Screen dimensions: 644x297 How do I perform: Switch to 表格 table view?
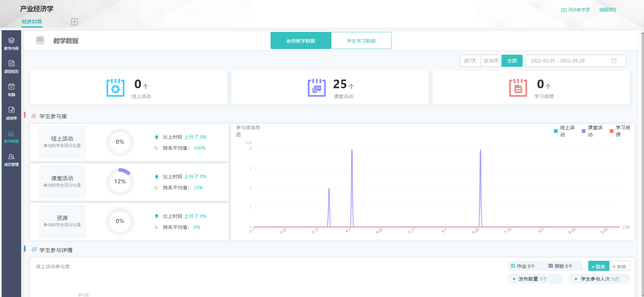pyautogui.click(x=619, y=266)
